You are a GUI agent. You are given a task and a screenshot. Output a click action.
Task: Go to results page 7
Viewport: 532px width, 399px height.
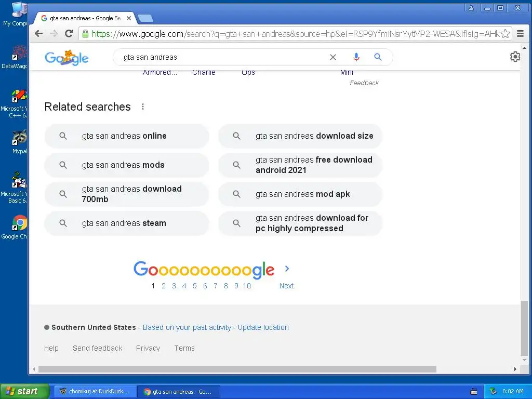[x=216, y=286]
